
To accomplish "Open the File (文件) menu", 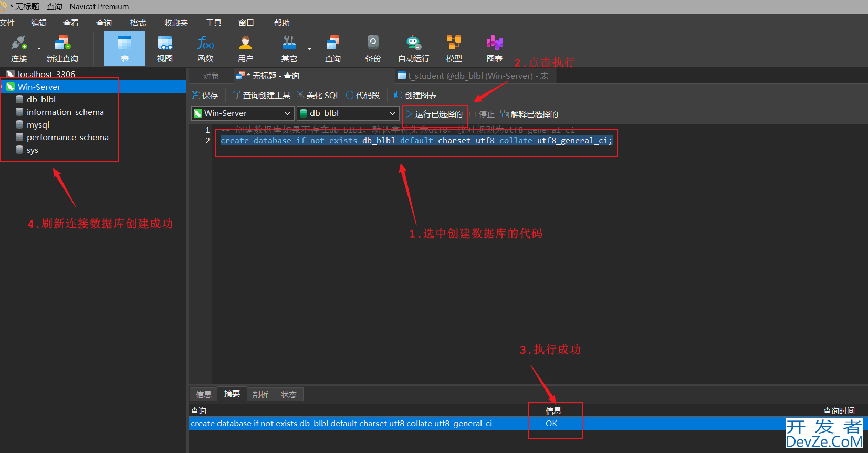I will pos(7,23).
